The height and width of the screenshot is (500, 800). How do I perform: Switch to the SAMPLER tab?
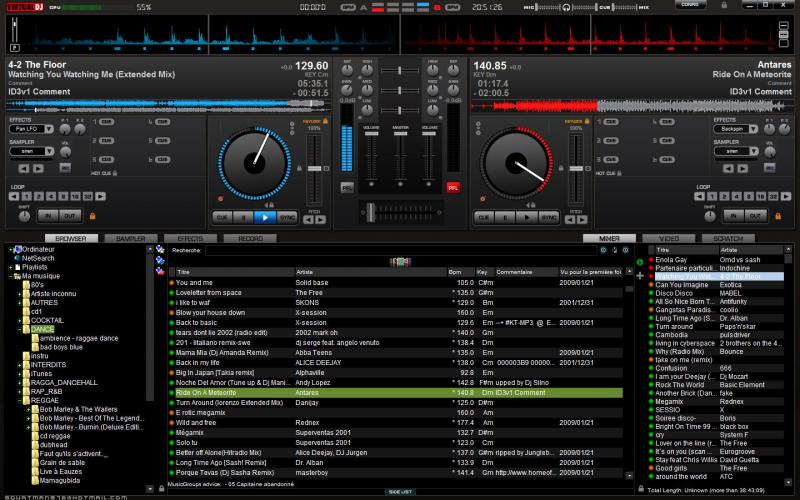click(130, 239)
